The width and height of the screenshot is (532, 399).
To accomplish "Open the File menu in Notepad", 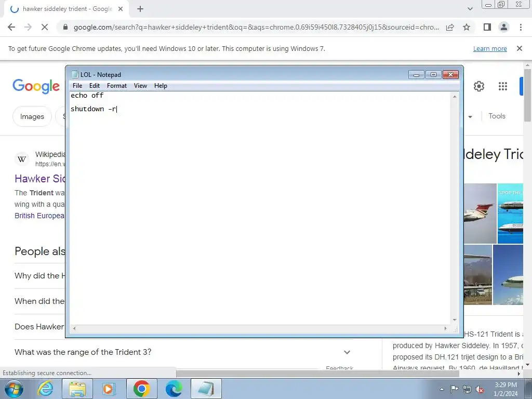I will pos(77,86).
